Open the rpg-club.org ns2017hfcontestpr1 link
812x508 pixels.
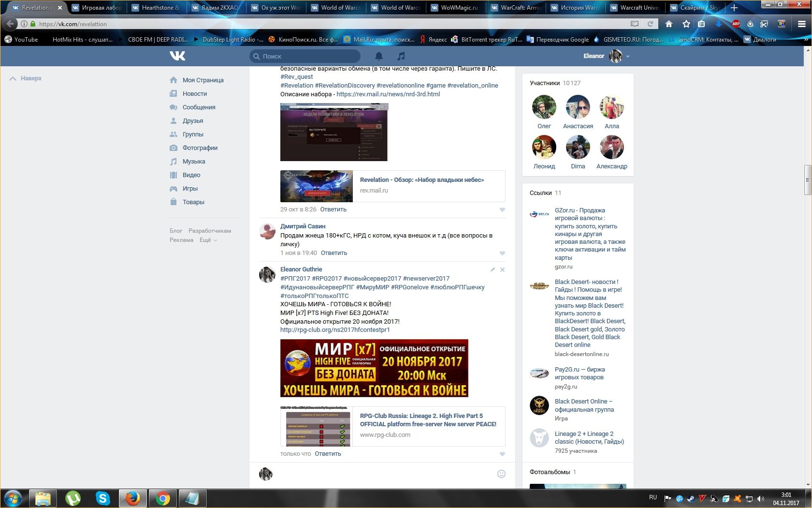[x=335, y=330]
